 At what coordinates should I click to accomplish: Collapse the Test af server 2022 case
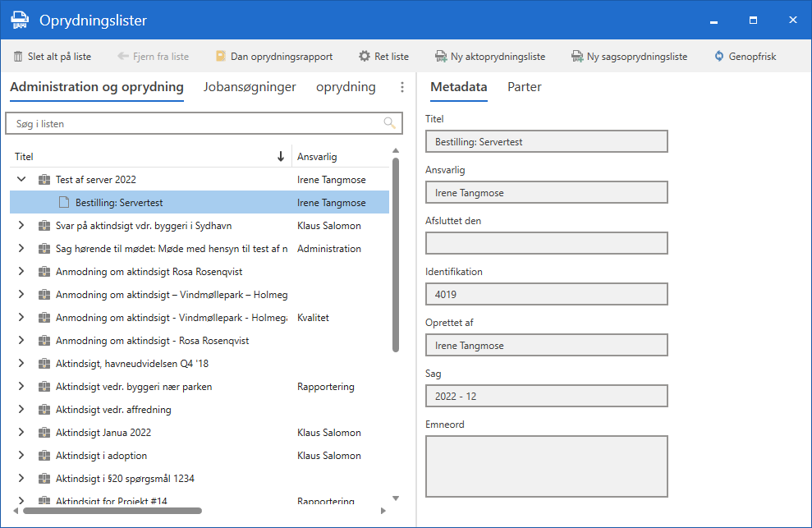21,180
